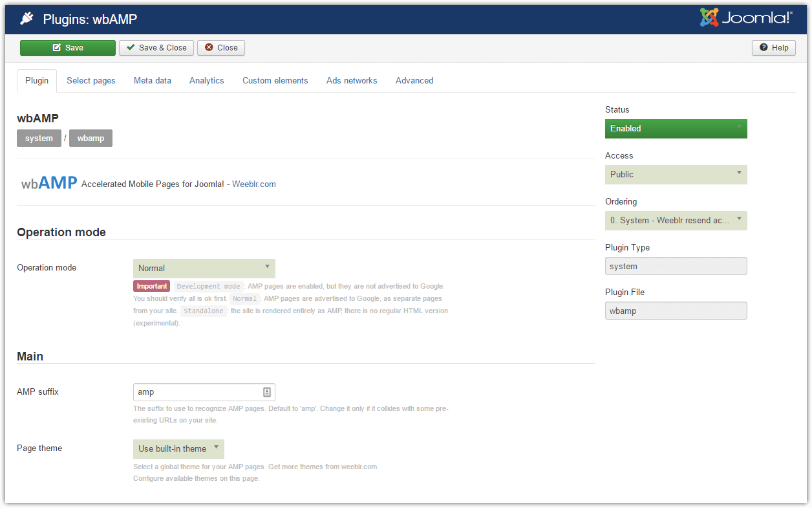
Task: Open the Help button
Action: (x=774, y=48)
